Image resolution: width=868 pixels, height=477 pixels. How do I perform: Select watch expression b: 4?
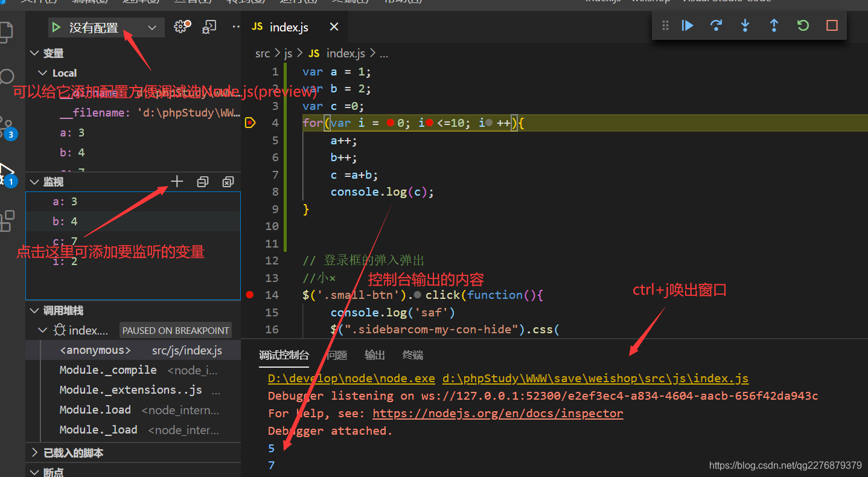(x=133, y=222)
